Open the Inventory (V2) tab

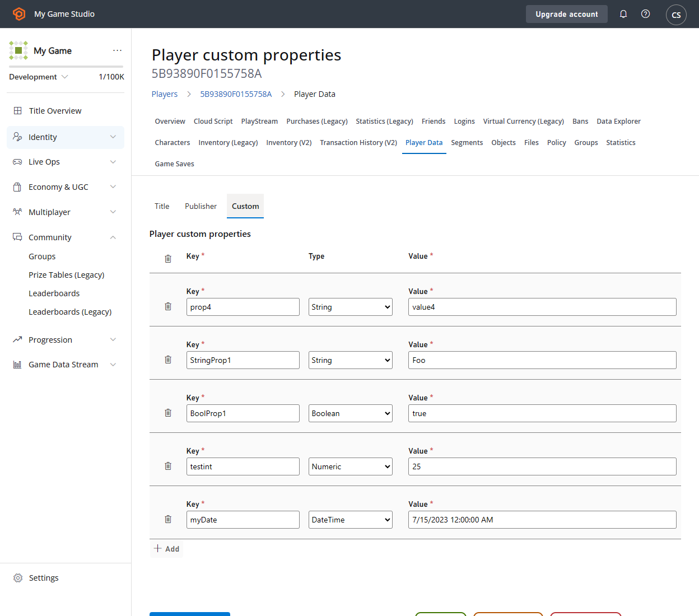tap(289, 143)
